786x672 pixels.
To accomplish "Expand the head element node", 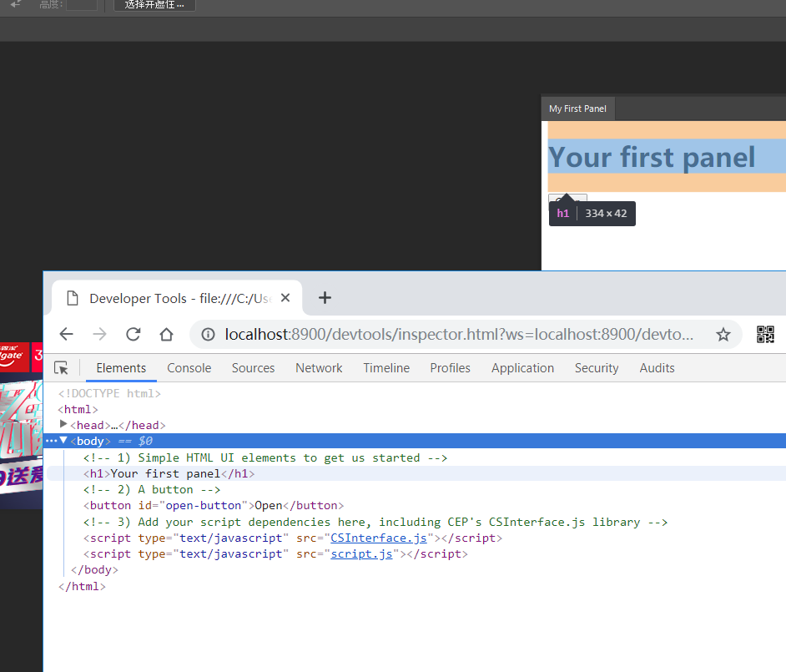I will [63, 424].
